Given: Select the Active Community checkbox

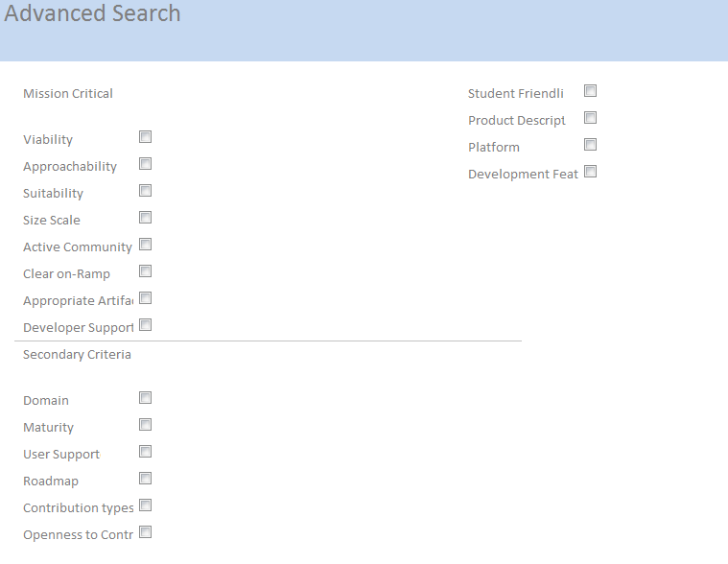Looking at the screenshot, I should [x=146, y=245].
